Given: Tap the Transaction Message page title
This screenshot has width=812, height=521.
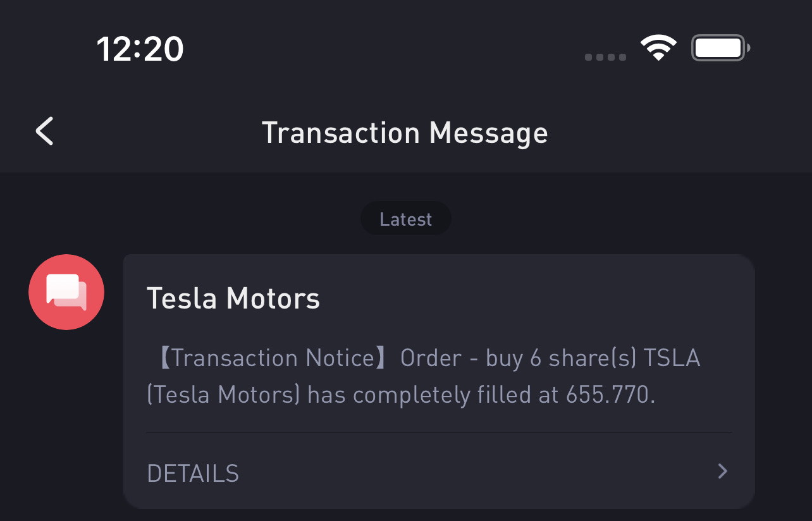Looking at the screenshot, I should pos(405,133).
